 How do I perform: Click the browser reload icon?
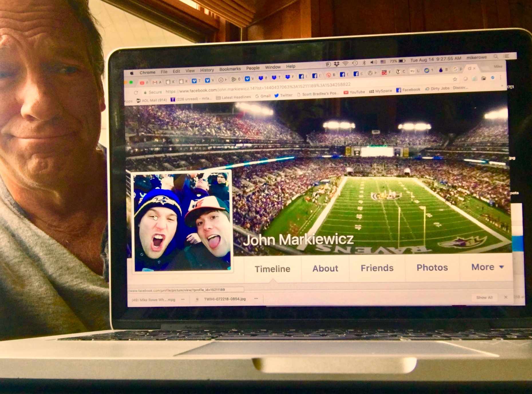pyautogui.click(x=136, y=93)
